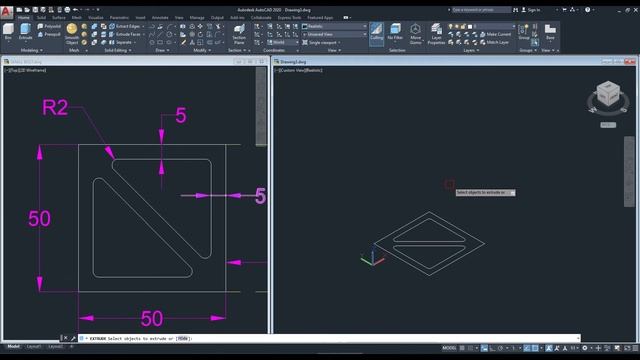
Task: Expand the Modify panel
Action: click(202, 50)
